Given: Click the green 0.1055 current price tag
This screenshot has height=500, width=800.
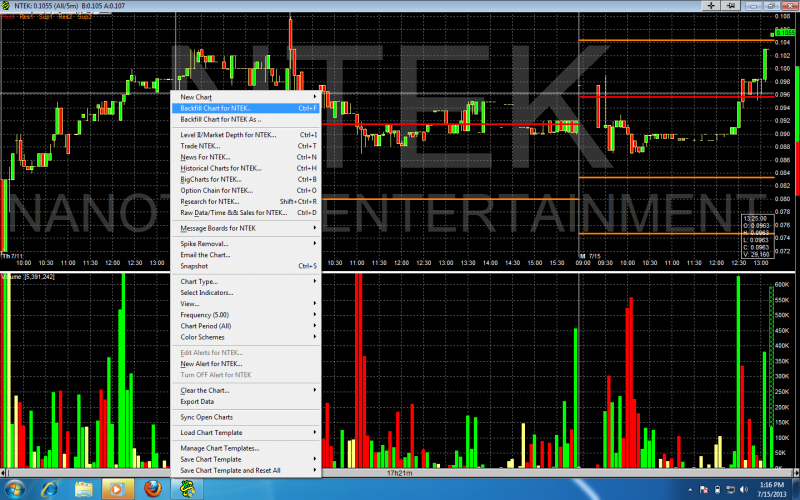Looking at the screenshot, I should (785, 33).
